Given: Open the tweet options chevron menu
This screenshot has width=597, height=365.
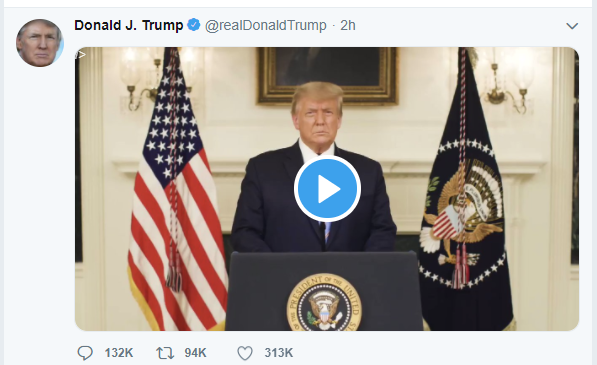Looking at the screenshot, I should point(572,26).
